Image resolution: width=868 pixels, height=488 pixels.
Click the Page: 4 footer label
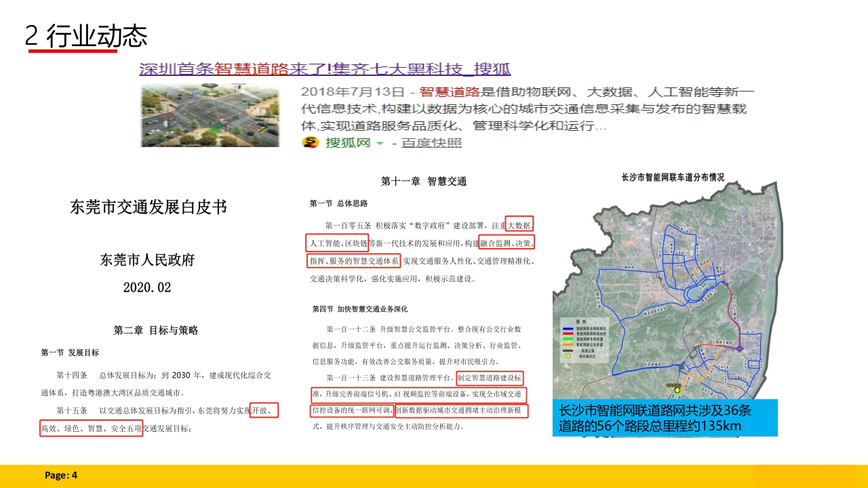point(61,476)
